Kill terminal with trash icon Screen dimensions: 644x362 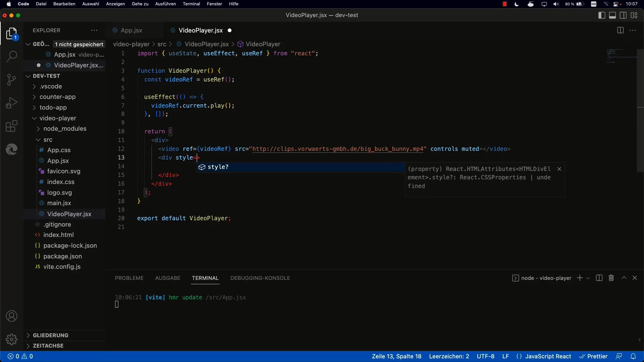click(611, 278)
